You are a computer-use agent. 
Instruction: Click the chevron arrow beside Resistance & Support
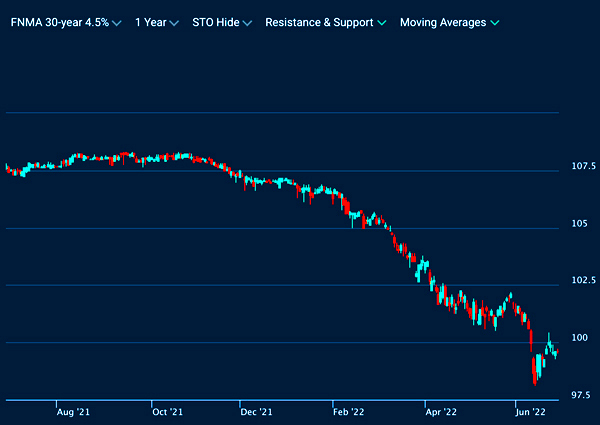pyautogui.click(x=382, y=23)
